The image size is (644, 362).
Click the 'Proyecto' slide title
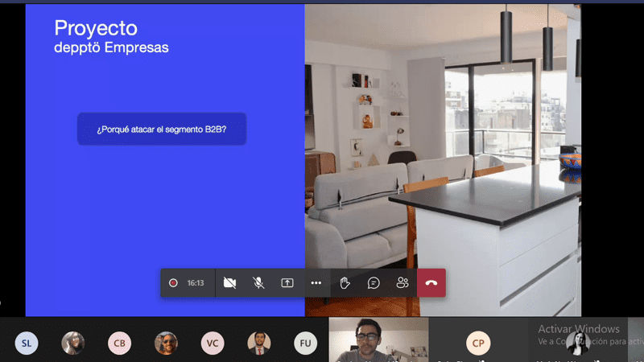96,28
